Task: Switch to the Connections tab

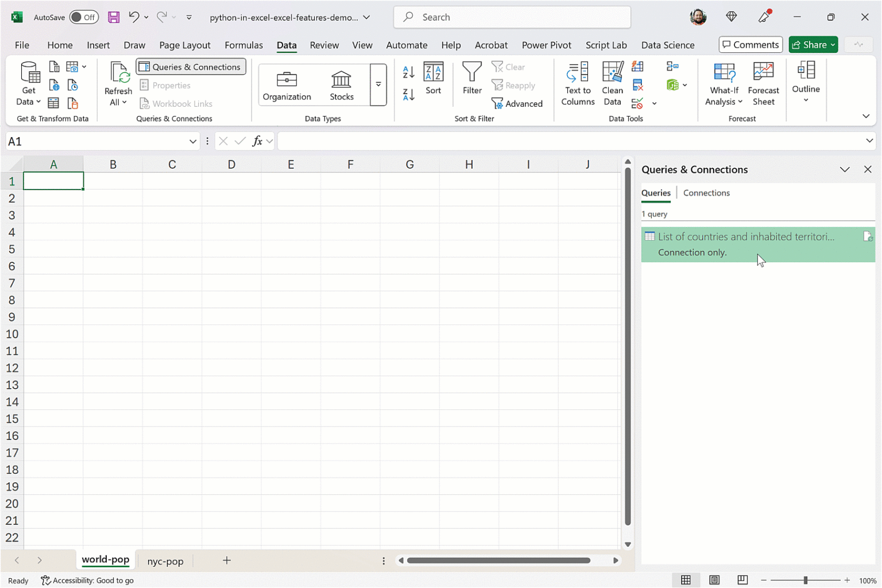Action: coord(706,193)
